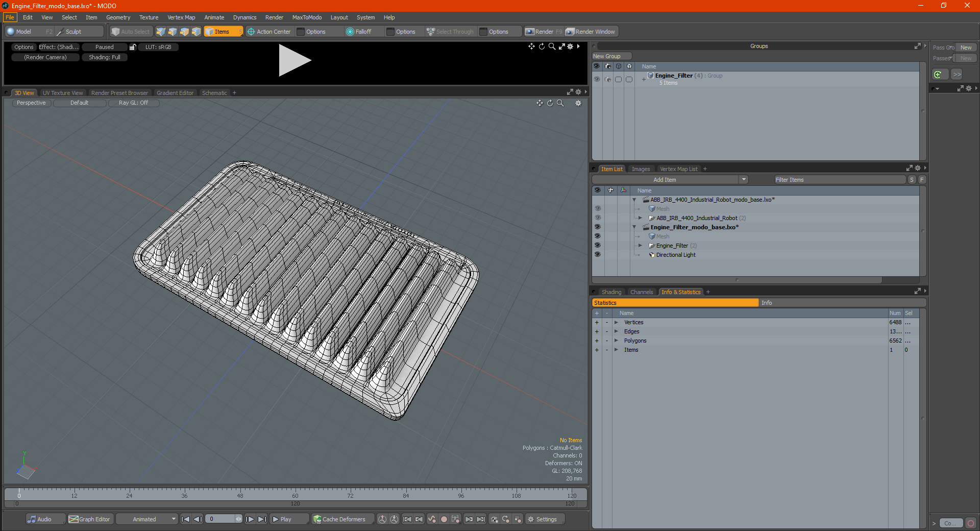Open Render Window from toolbar

[x=591, y=32]
